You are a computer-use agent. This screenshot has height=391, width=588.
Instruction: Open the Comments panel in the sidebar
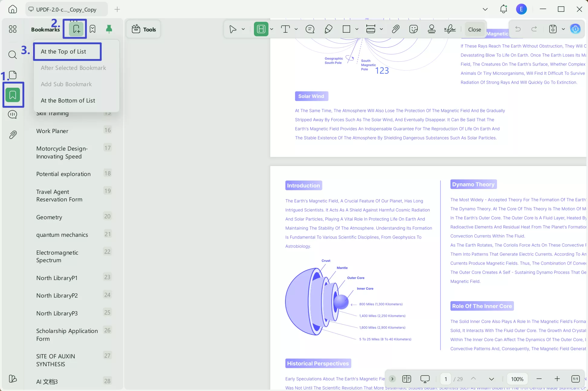point(12,114)
